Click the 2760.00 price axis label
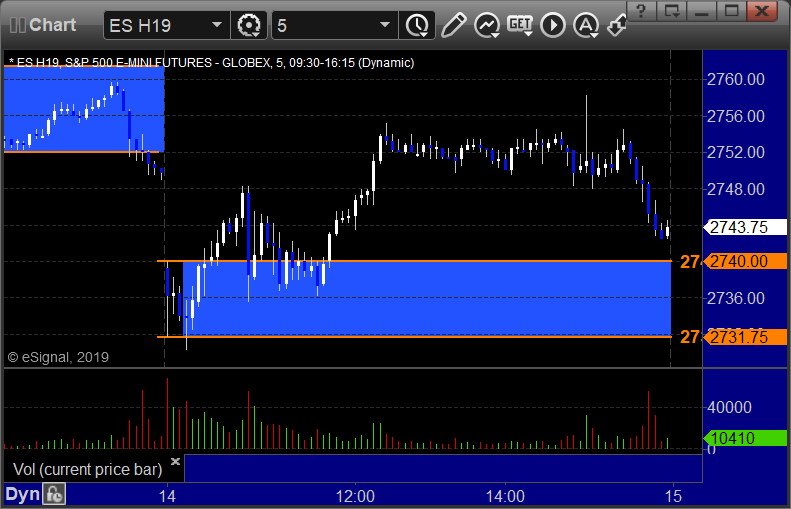The height and width of the screenshot is (509, 791). tap(736, 79)
